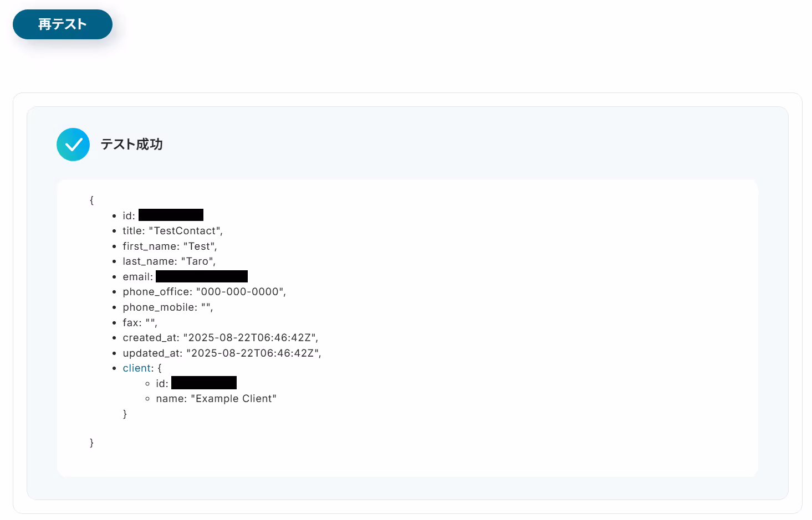Select the テスト成功 heading text

point(132,145)
